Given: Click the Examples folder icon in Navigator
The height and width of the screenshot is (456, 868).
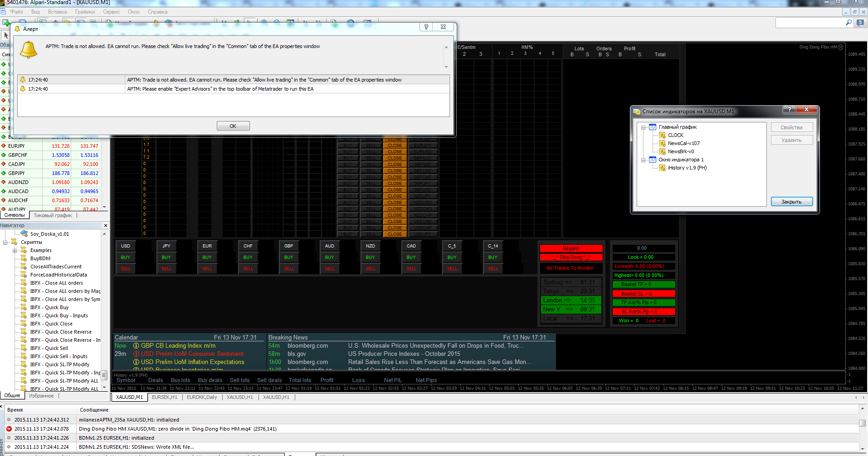Looking at the screenshot, I should tap(24, 250).
